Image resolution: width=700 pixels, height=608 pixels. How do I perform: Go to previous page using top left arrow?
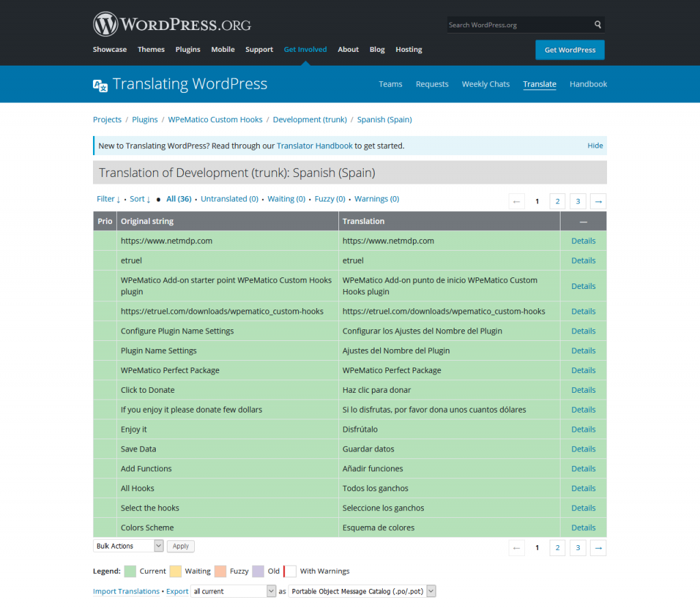pos(517,201)
